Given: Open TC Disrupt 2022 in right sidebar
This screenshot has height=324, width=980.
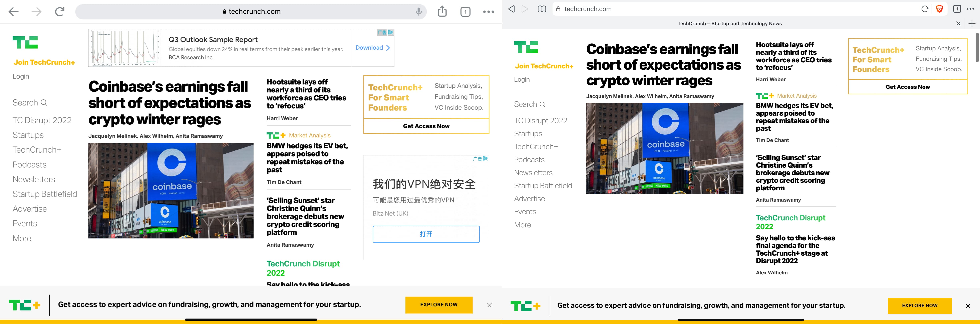Looking at the screenshot, I should [x=540, y=121].
